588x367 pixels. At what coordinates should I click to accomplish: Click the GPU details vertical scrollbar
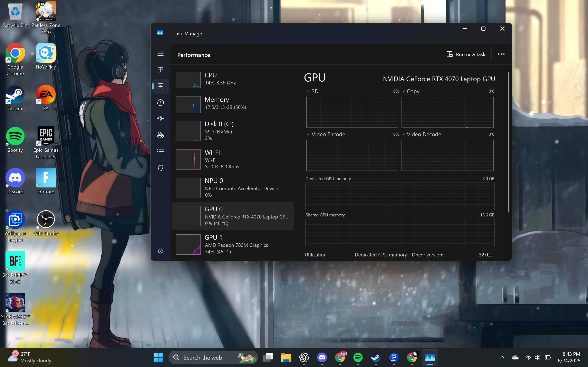(508, 142)
